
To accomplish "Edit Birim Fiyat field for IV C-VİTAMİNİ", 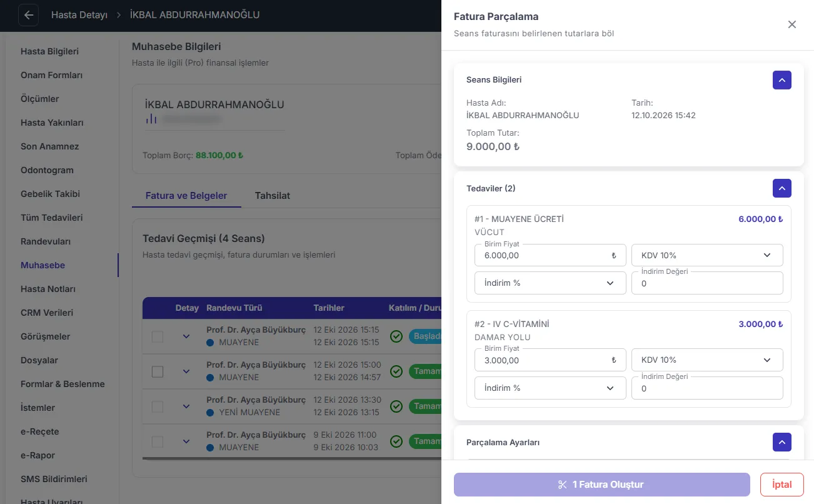I will click(x=550, y=360).
